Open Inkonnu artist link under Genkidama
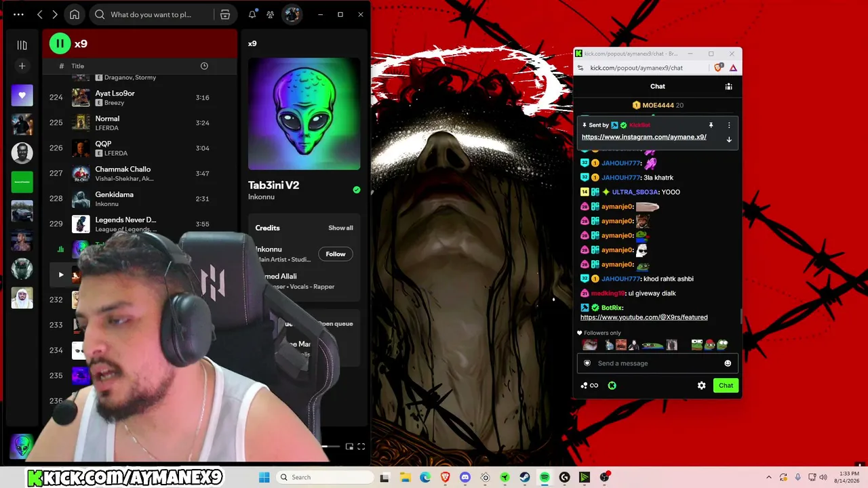 107,204
